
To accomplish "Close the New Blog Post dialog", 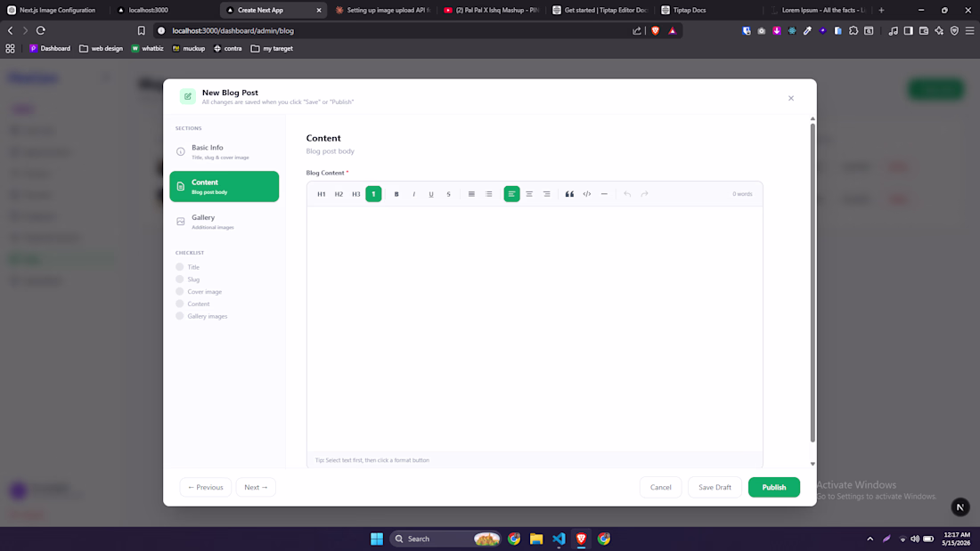I will point(791,98).
